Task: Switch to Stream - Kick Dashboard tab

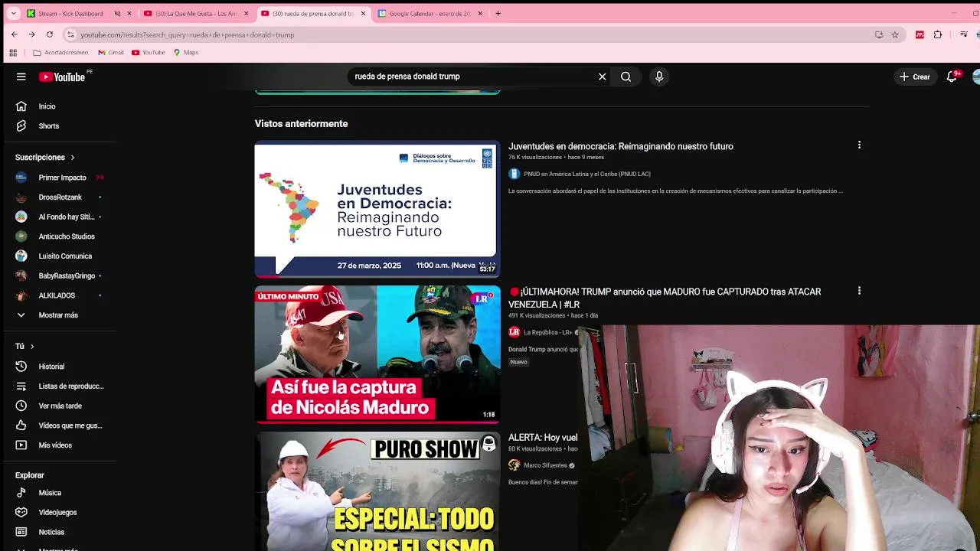Action: pos(70,13)
